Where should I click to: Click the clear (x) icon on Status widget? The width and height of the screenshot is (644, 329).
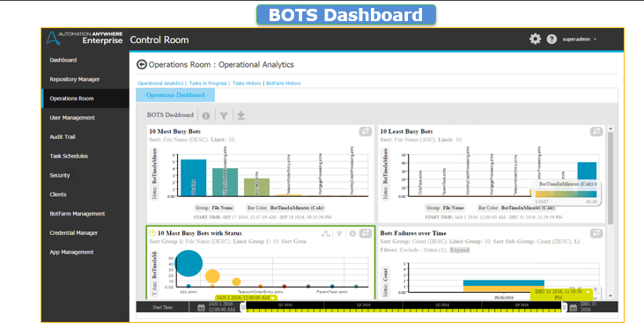[352, 233]
